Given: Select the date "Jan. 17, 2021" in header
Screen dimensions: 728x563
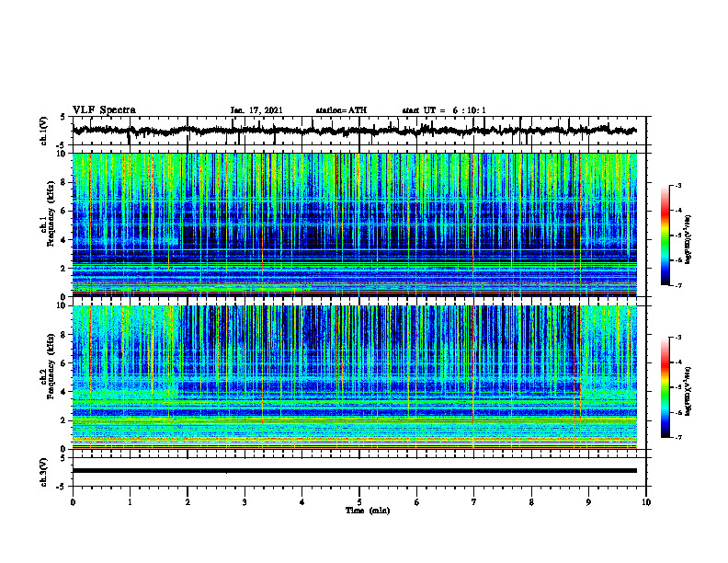Looking at the screenshot, I should 256,110.
